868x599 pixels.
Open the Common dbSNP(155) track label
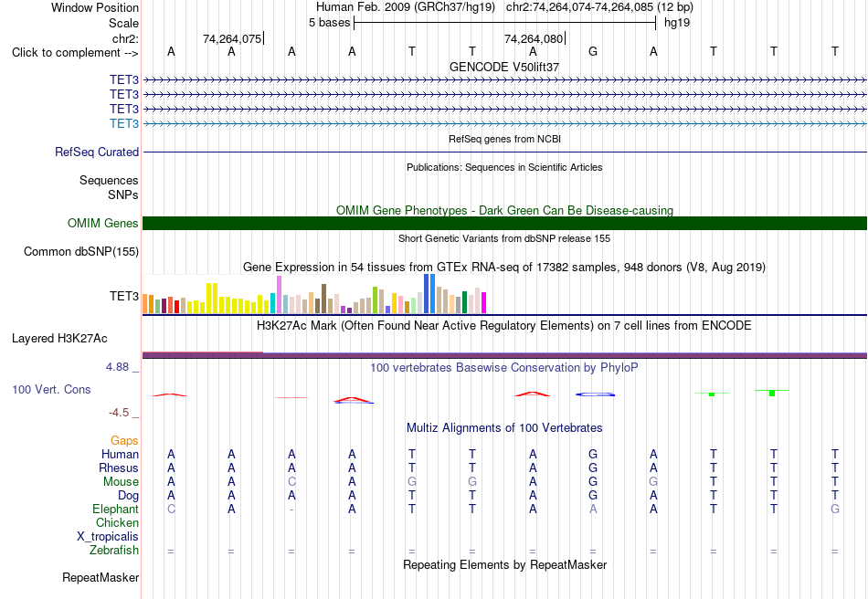81,252
